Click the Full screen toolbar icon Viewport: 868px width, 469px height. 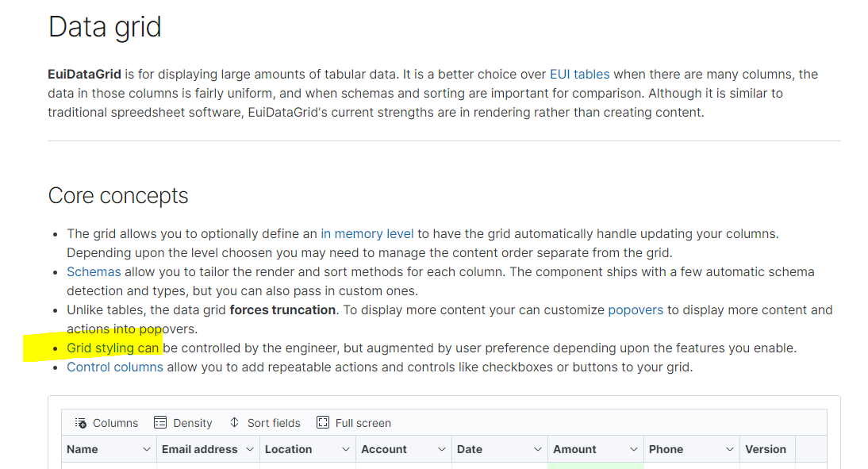(x=322, y=422)
